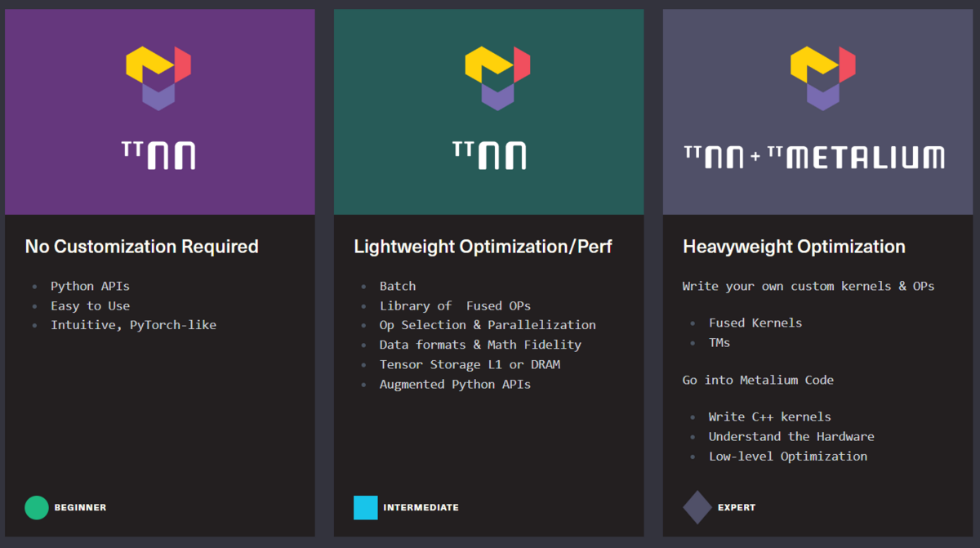Click the Go into Metalium Code line
The image size is (980, 548).
point(758,380)
